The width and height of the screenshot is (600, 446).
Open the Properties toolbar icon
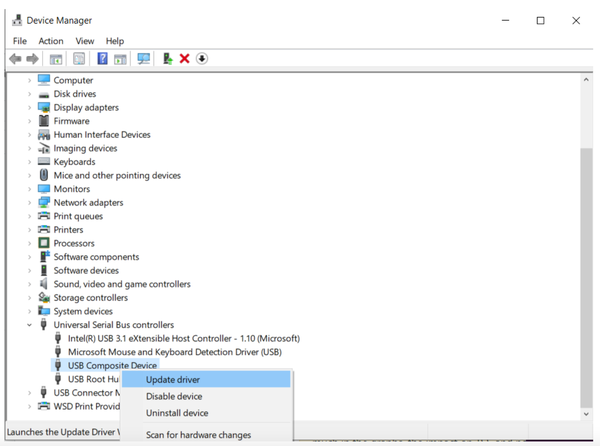[x=79, y=59]
